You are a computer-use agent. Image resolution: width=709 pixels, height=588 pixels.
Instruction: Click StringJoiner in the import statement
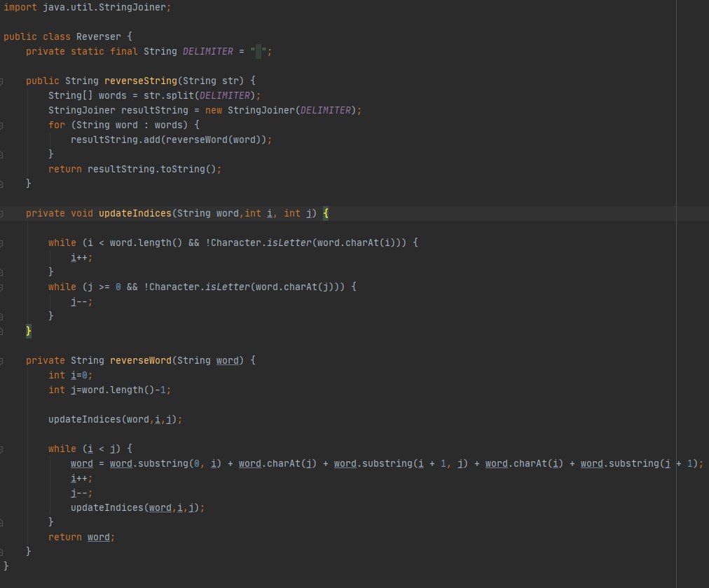coord(132,7)
